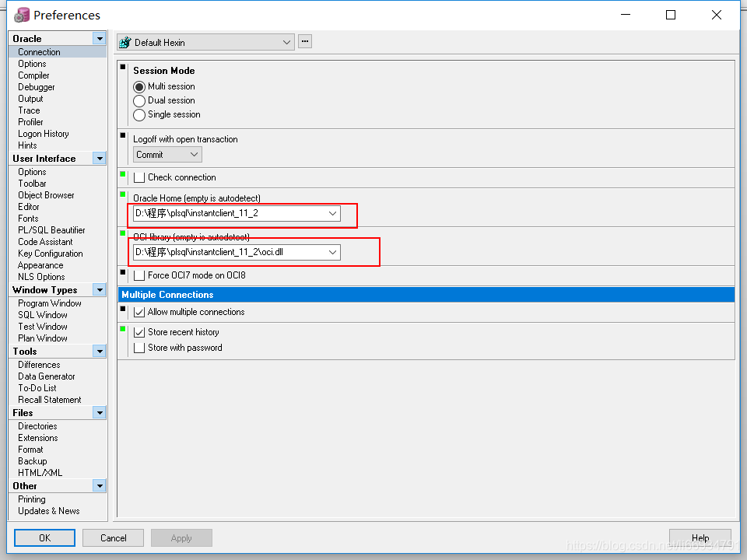Open Logon History preferences
The width and height of the screenshot is (747, 560).
[44, 134]
